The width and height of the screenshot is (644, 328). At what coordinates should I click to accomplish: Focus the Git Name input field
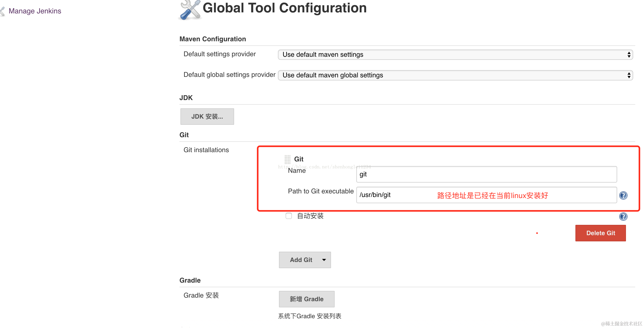click(486, 174)
